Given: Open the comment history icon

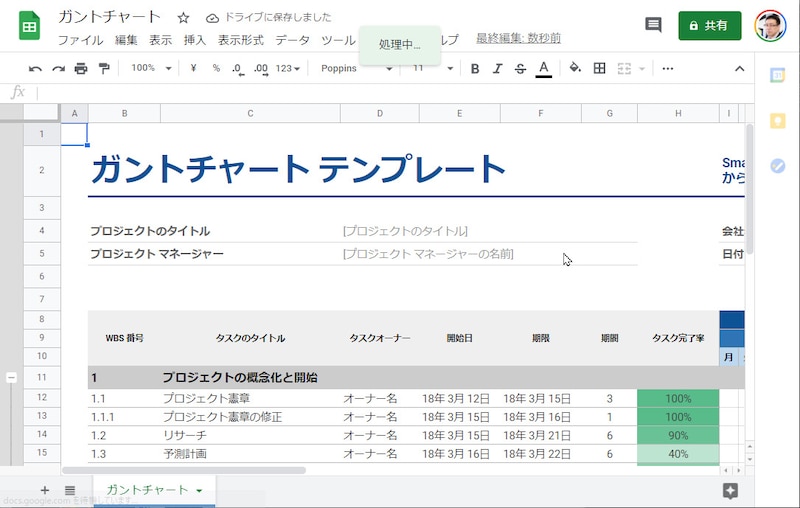Looking at the screenshot, I should pyautogui.click(x=653, y=25).
